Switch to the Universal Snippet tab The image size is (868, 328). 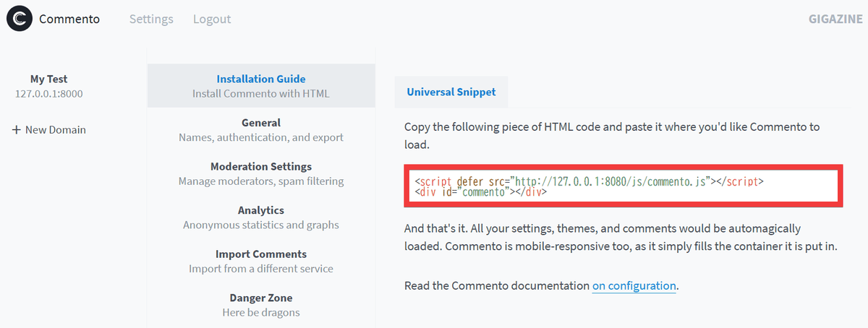pos(451,92)
